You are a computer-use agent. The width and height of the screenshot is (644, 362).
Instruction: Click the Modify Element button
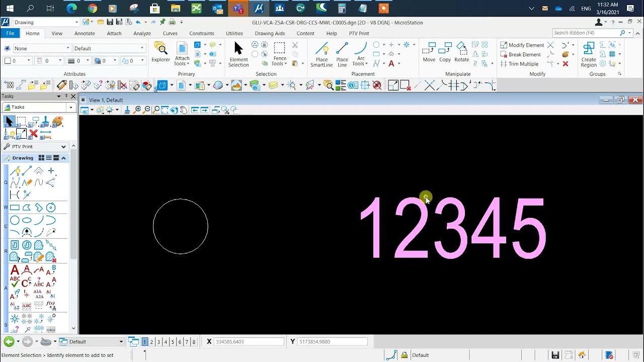coord(522,45)
